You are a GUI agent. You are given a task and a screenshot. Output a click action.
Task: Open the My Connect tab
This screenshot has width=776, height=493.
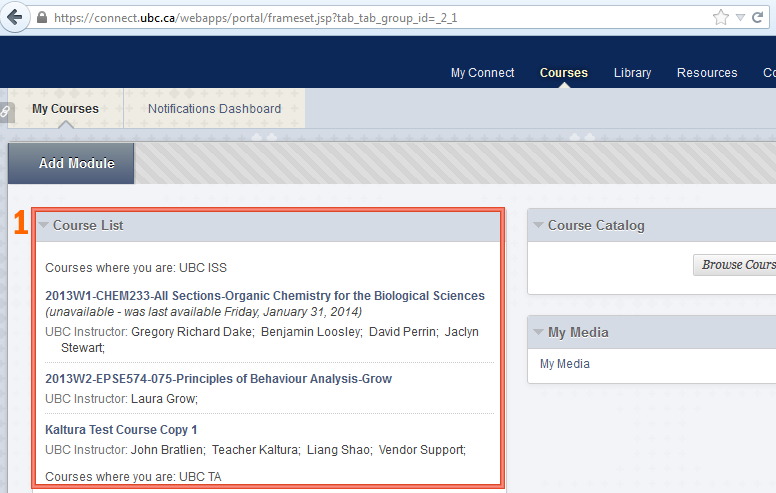(483, 73)
